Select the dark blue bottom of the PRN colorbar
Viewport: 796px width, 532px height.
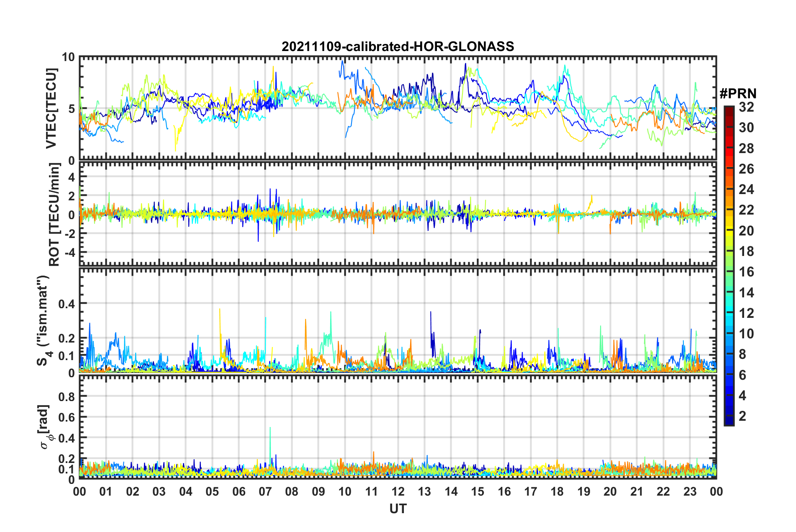tap(729, 422)
